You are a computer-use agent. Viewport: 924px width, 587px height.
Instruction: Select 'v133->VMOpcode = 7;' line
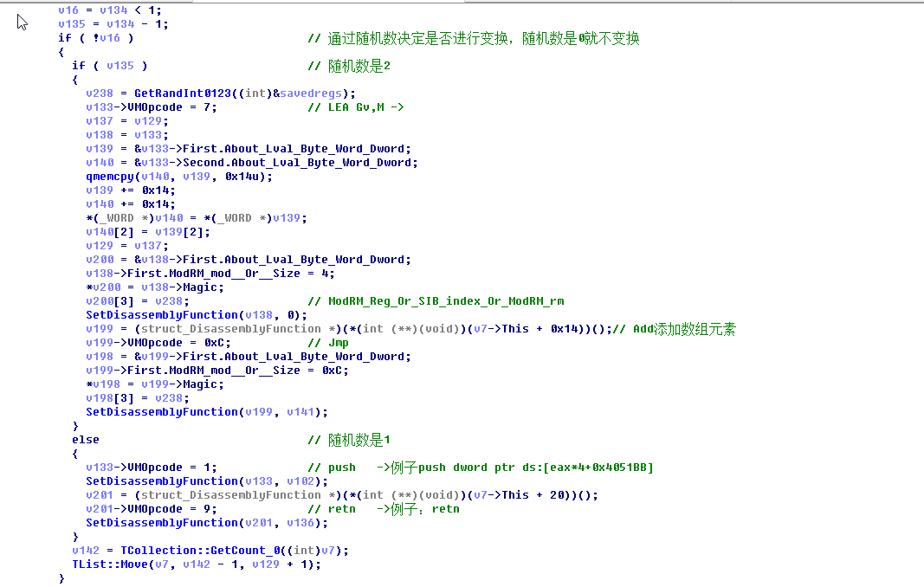click(152, 107)
